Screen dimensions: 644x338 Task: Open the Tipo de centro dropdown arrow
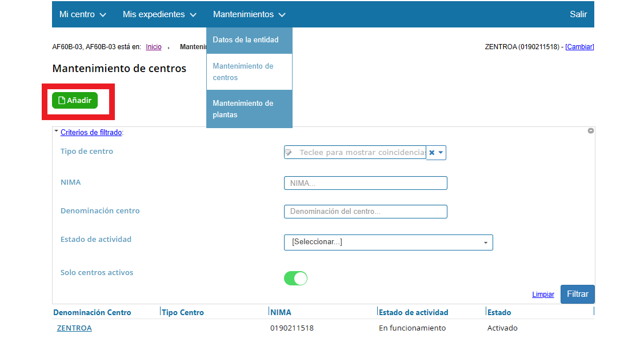tap(441, 153)
